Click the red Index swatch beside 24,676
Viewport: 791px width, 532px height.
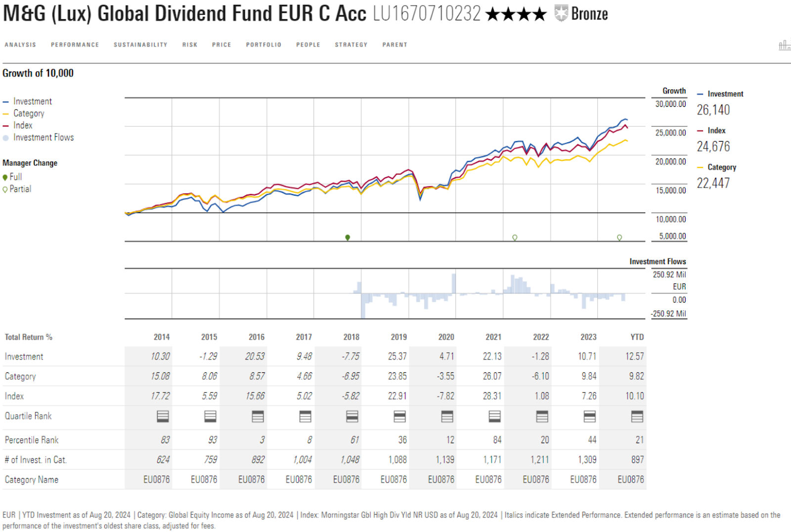[700, 131]
